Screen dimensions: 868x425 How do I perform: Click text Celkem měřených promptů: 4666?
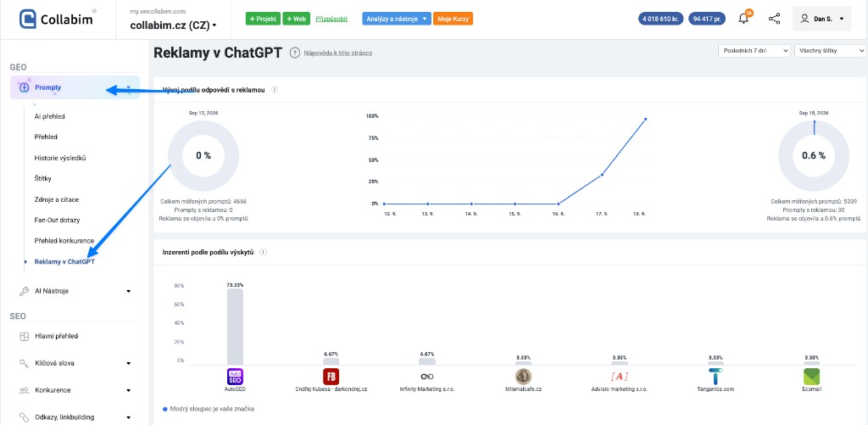point(203,202)
